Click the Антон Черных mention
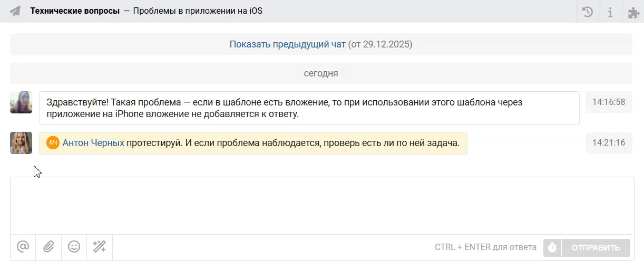This screenshot has width=644, height=270. click(93, 143)
